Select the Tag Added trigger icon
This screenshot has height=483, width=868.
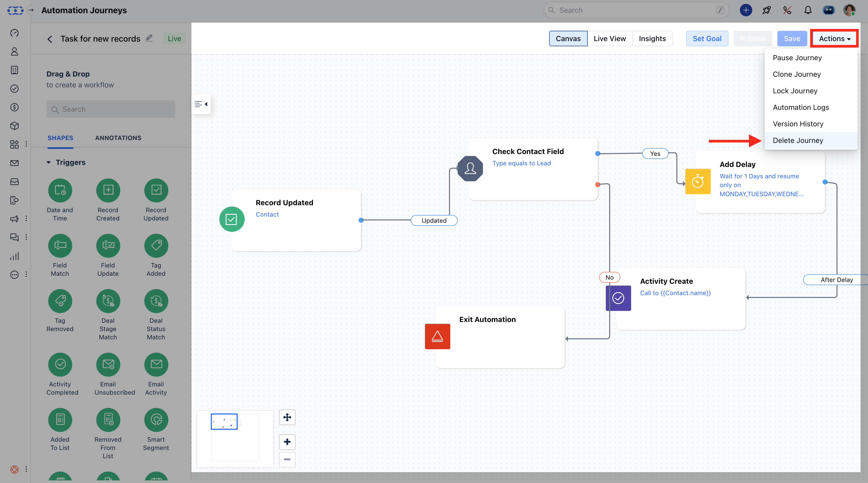156,246
